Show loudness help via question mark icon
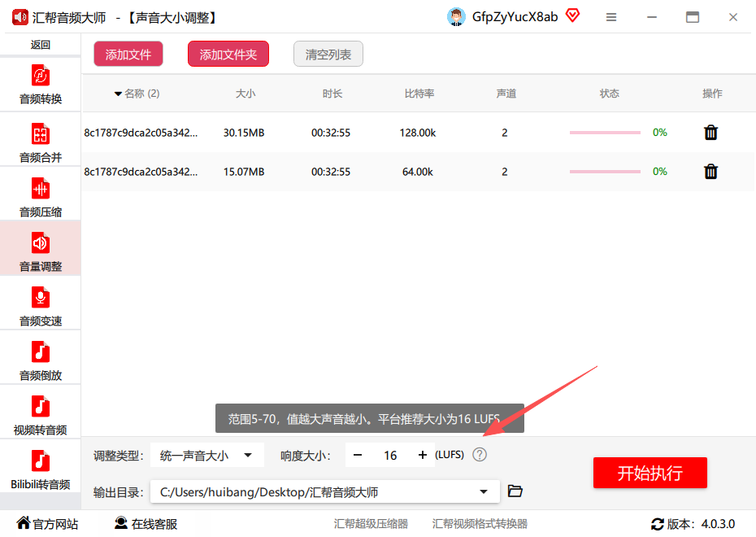The height and width of the screenshot is (537, 756). (480, 455)
